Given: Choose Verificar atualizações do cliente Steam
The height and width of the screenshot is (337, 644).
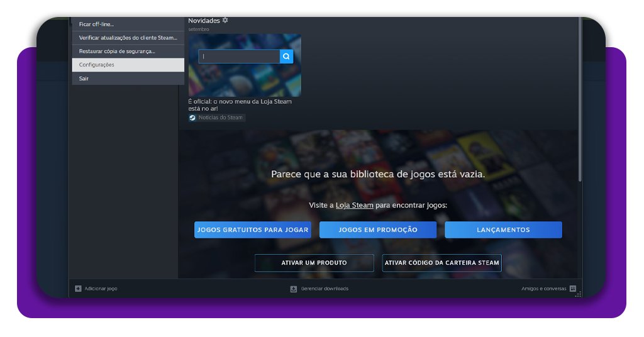Looking at the screenshot, I should point(128,38).
